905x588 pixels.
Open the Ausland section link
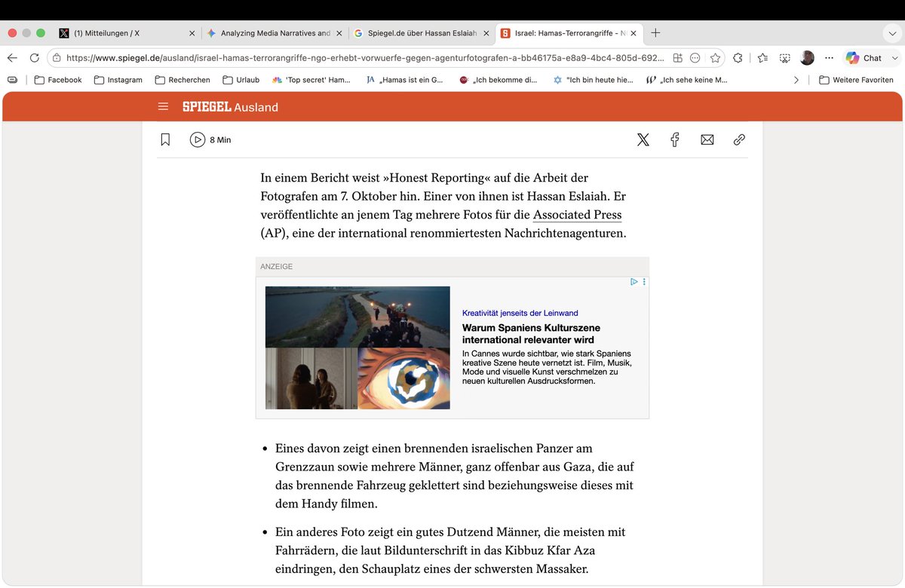pos(256,107)
